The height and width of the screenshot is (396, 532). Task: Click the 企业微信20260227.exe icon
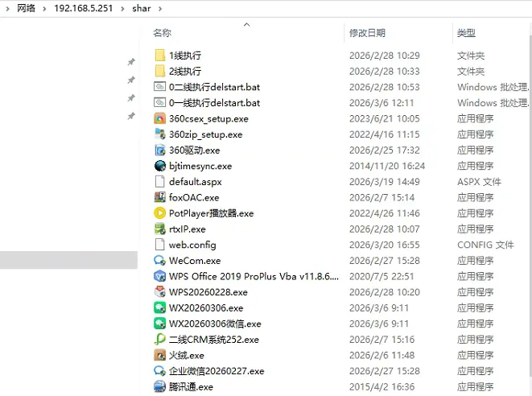160,371
